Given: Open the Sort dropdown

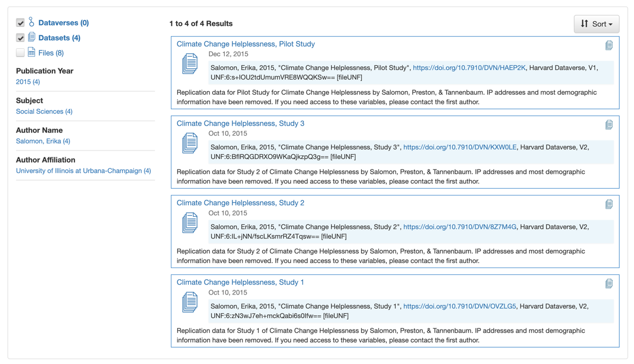Looking at the screenshot, I should tap(596, 24).
